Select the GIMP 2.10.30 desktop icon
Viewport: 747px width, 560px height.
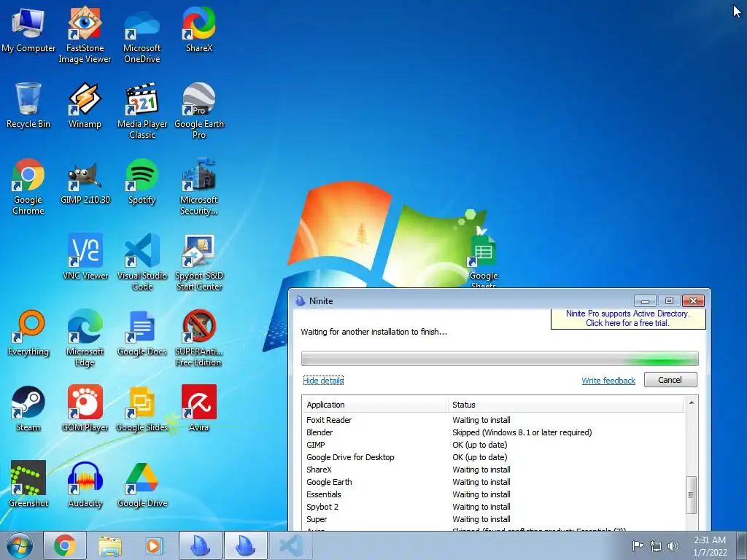click(x=85, y=182)
